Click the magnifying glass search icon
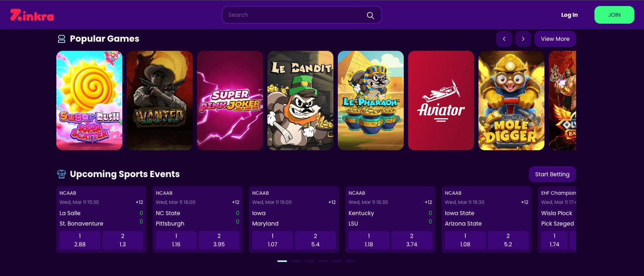Screen dimensions: 644x276 coord(370,15)
